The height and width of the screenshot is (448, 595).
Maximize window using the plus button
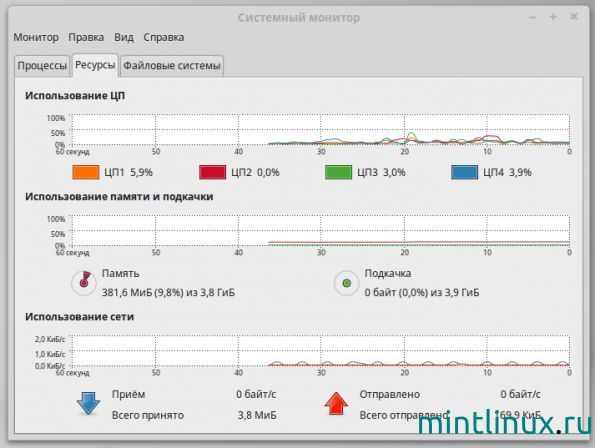tap(553, 17)
